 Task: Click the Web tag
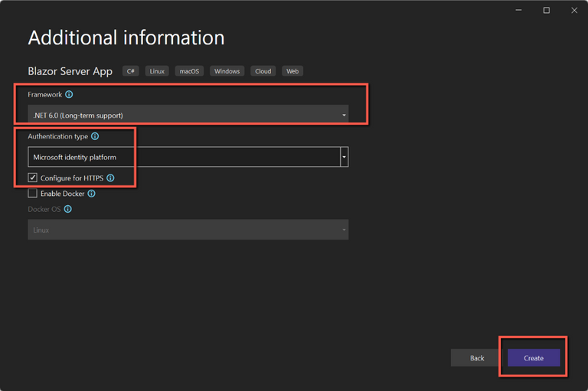(292, 71)
